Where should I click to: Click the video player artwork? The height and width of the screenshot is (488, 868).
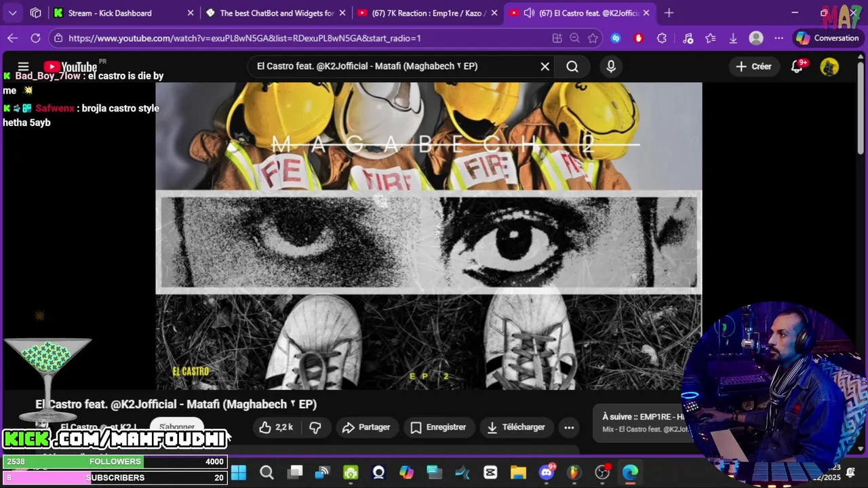[429, 236]
